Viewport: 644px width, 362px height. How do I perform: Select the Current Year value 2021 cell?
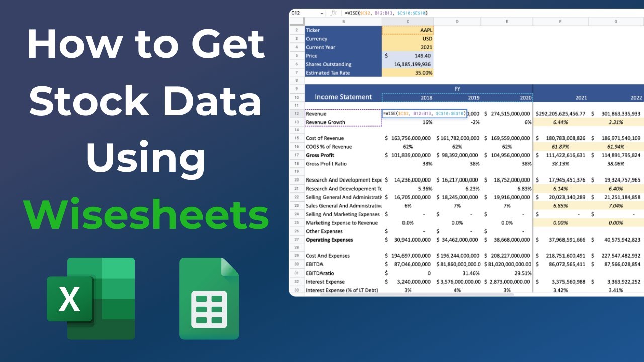(408, 47)
